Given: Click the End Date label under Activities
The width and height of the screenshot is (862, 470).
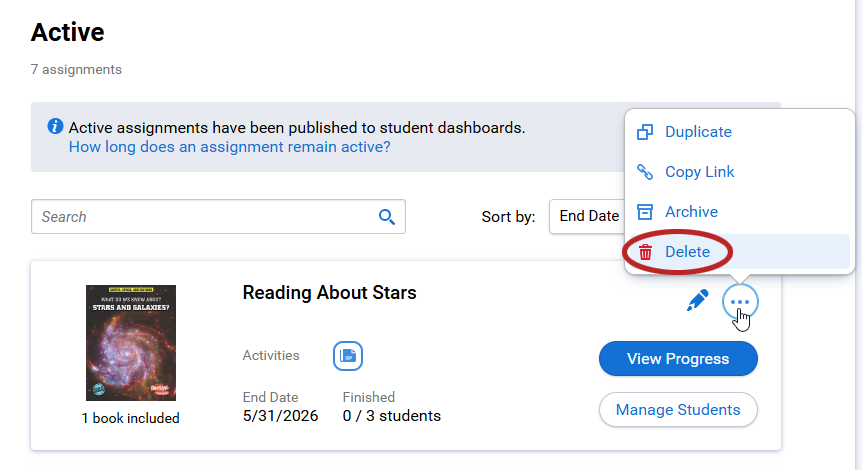Looking at the screenshot, I should tap(270, 397).
